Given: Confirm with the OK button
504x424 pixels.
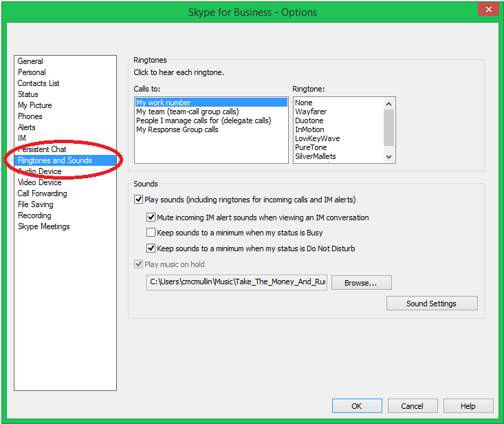Looking at the screenshot, I should click(x=357, y=405).
